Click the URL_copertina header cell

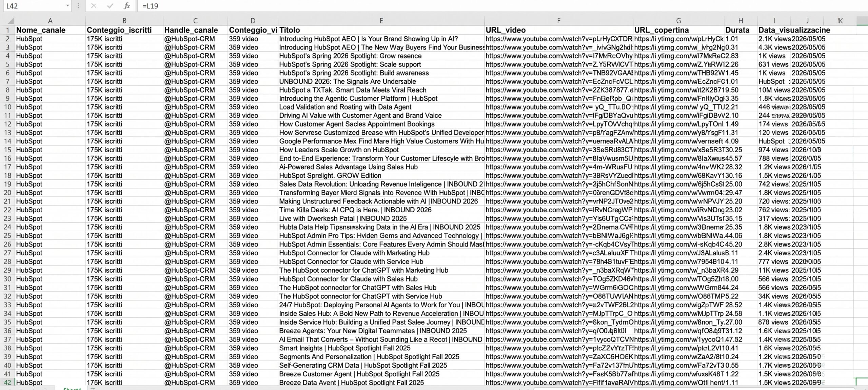[678, 30]
